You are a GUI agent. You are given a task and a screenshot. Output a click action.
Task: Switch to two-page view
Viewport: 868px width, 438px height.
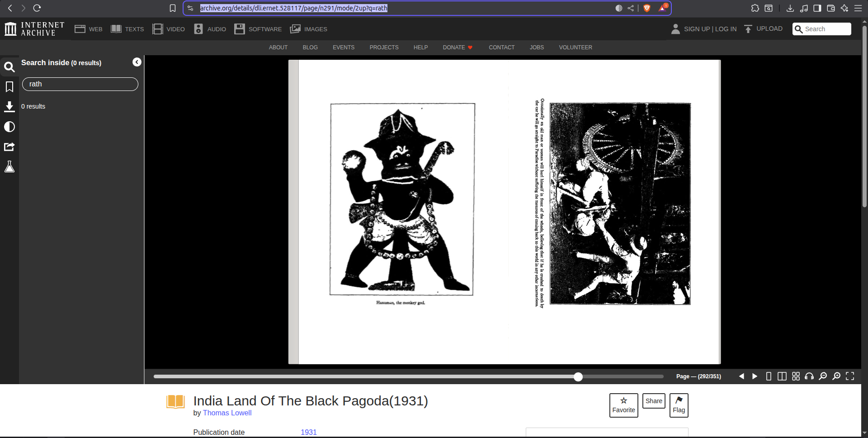tap(782, 376)
